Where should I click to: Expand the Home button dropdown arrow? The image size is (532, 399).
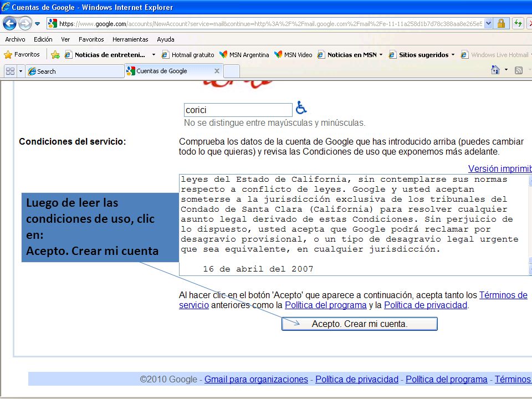(x=506, y=70)
